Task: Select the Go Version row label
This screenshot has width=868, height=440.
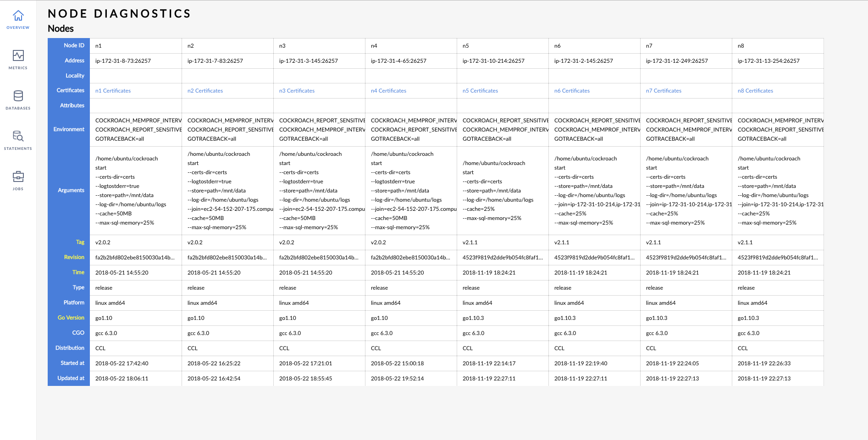Action: (71, 318)
